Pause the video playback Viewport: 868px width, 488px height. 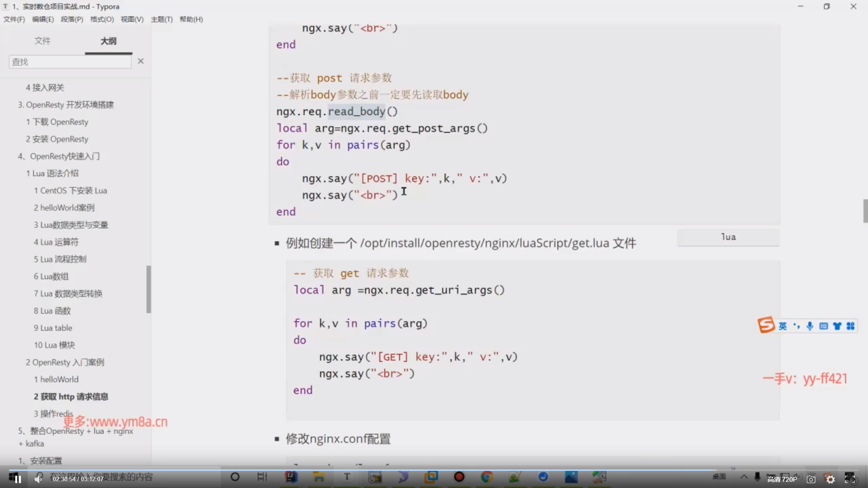point(18,479)
